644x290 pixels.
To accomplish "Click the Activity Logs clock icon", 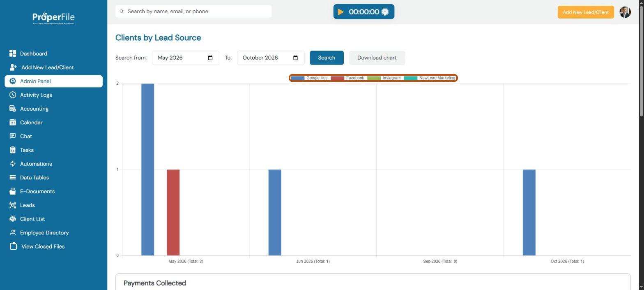I will pos(13,95).
